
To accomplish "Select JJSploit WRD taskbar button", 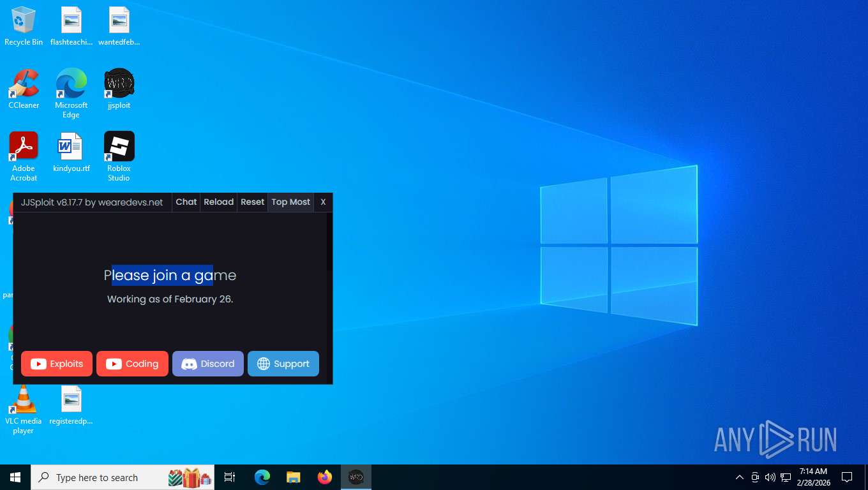I will click(x=356, y=477).
